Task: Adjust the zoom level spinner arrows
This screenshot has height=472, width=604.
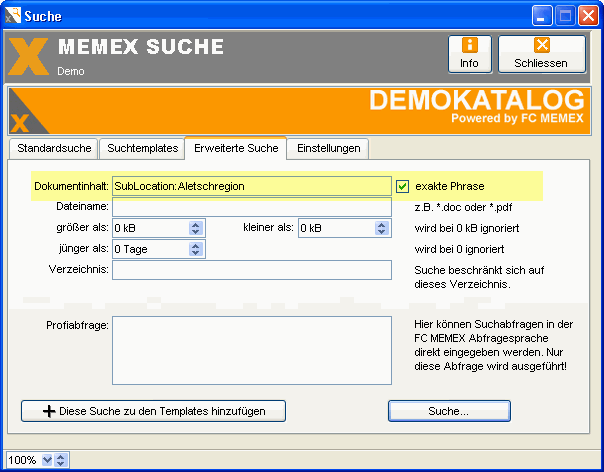Action: click(61, 460)
